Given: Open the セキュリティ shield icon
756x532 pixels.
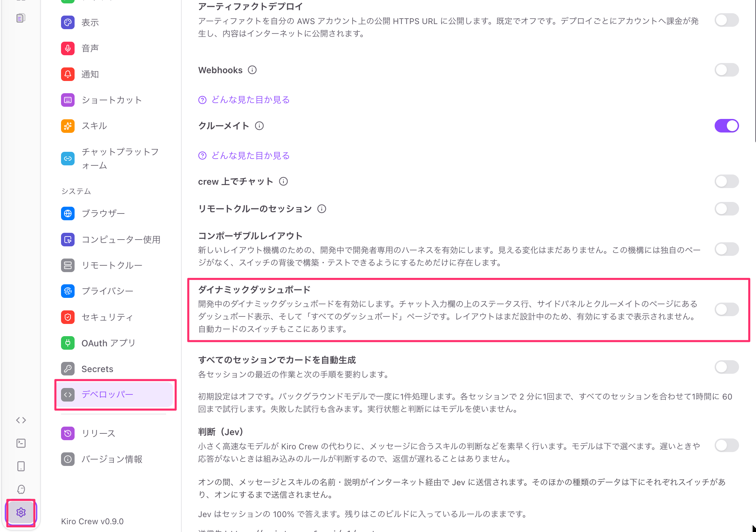Looking at the screenshot, I should click(x=68, y=317).
